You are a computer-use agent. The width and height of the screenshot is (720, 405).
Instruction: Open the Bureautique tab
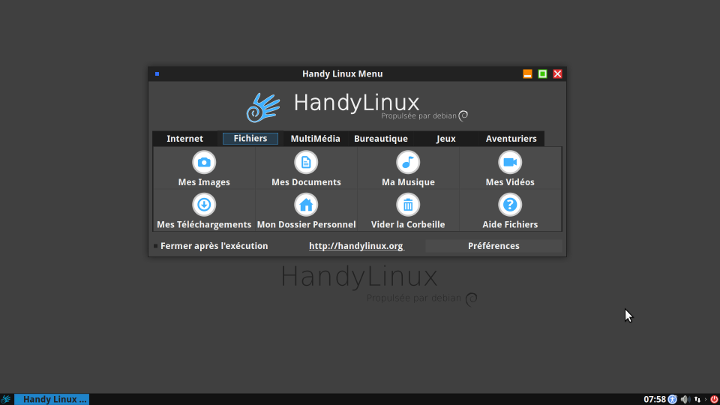(381, 139)
